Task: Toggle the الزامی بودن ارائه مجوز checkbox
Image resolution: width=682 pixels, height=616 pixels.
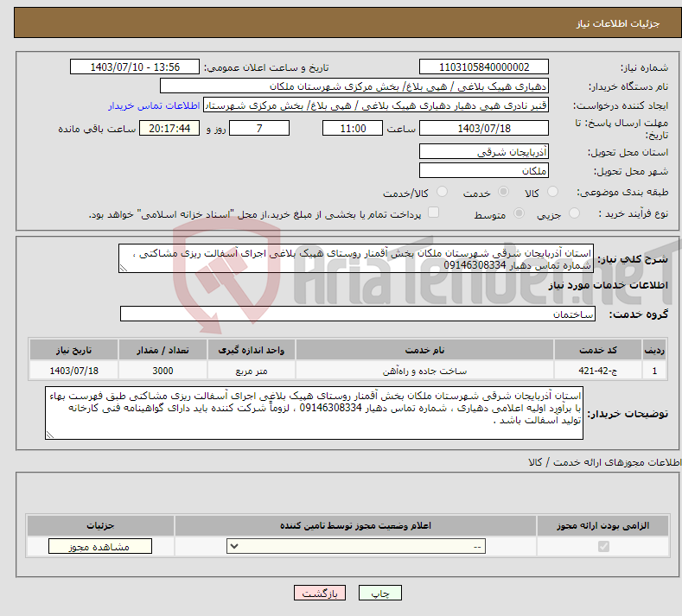Action: (603, 546)
